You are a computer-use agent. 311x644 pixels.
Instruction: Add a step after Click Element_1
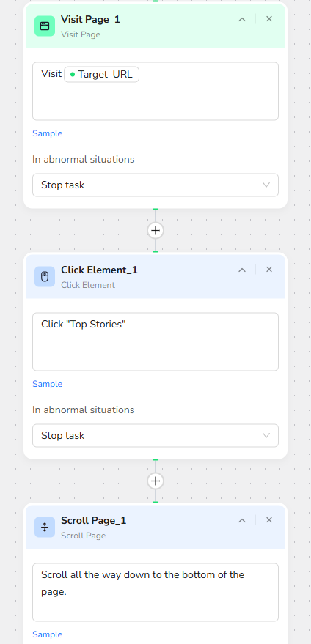155,481
